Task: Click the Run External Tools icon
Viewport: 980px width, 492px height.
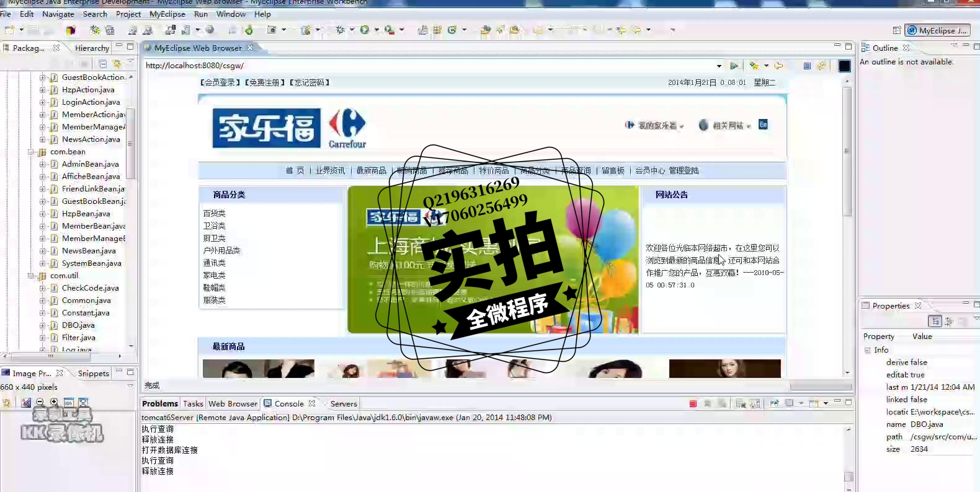Action: point(390,30)
